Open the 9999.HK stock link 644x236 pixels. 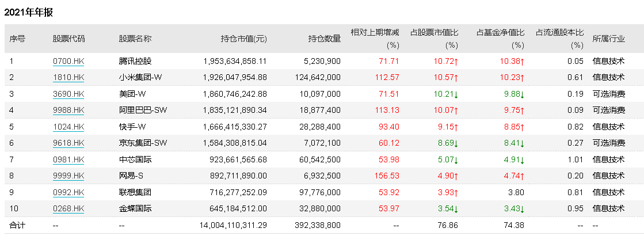68,176
